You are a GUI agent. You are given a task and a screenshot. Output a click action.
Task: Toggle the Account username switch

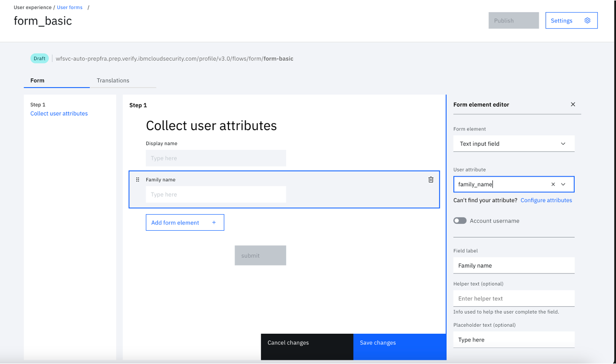[460, 221]
